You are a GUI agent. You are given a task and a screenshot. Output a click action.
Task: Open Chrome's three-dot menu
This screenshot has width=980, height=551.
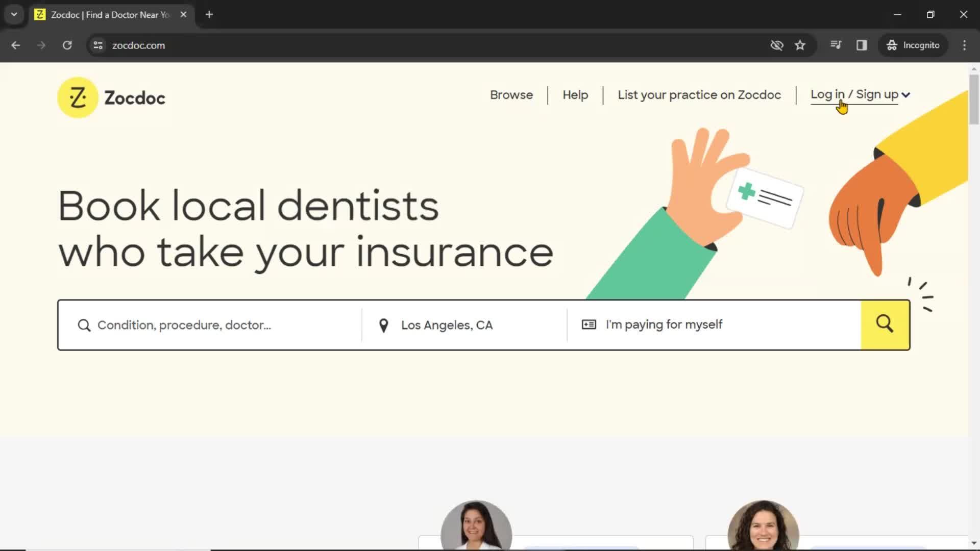(x=965, y=45)
